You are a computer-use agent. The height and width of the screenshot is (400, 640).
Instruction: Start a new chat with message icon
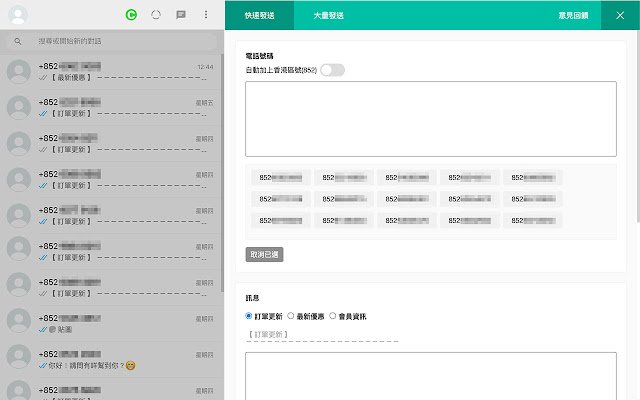point(181,15)
